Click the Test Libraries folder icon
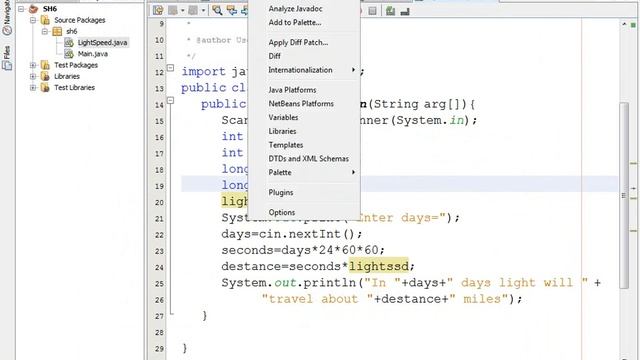Screen dimensions: 640x360 point(45,87)
